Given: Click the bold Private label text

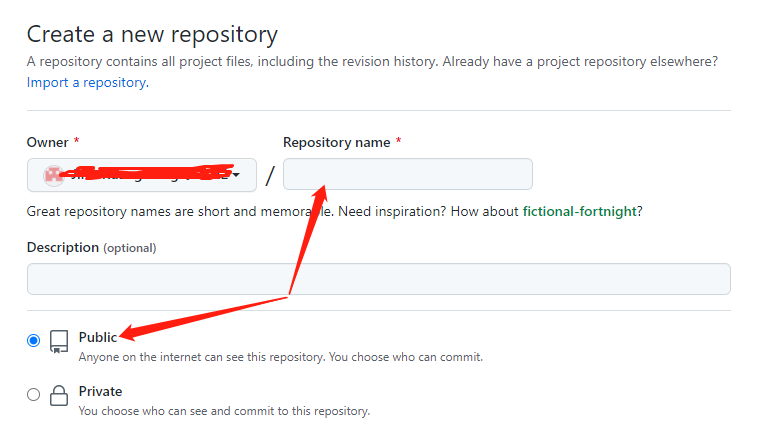Looking at the screenshot, I should pyautogui.click(x=100, y=391).
